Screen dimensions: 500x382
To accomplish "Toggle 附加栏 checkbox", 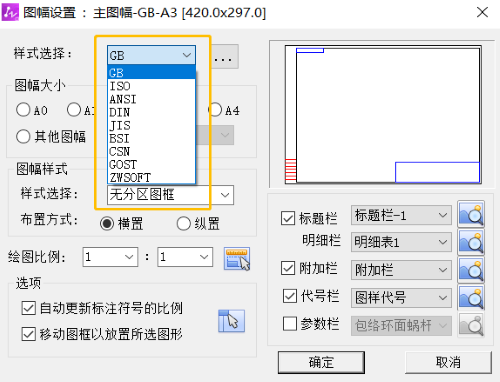I will tap(288, 268).
